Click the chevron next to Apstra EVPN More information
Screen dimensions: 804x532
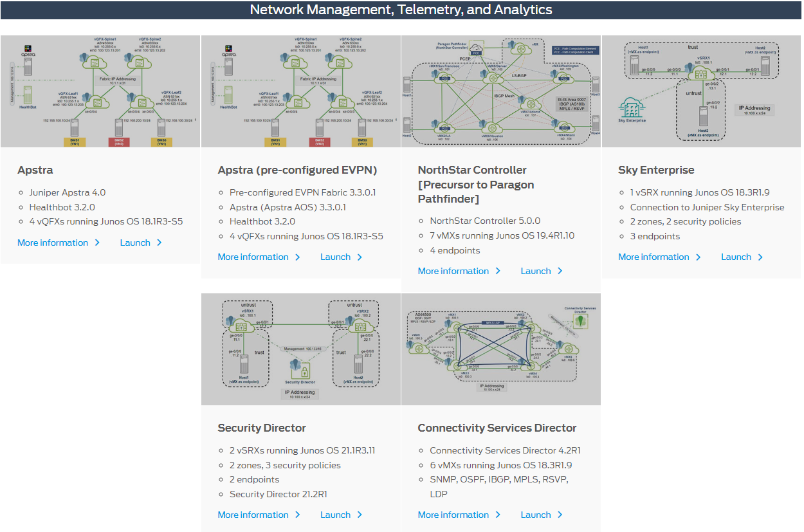tap(297, 257)
